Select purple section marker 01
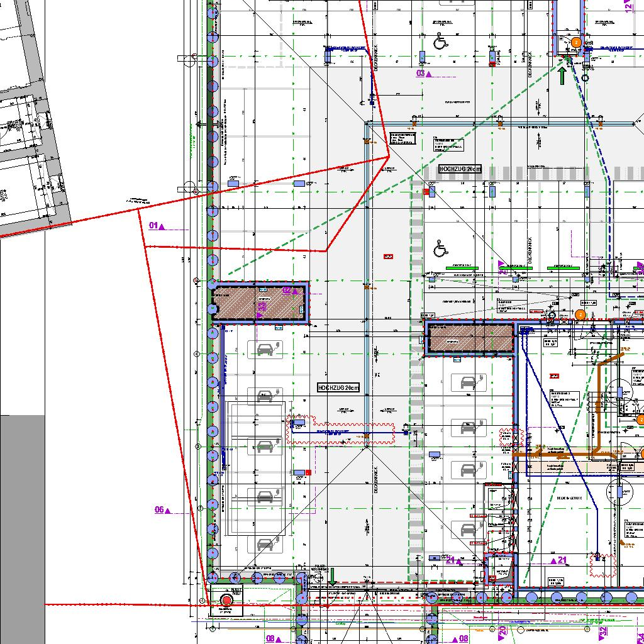This screenshot has width=644, height=644. click(156, 225)
